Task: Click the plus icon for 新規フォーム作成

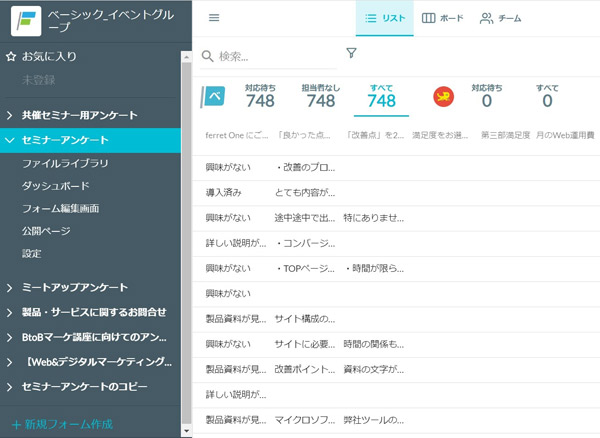Action: pos(15,424)
